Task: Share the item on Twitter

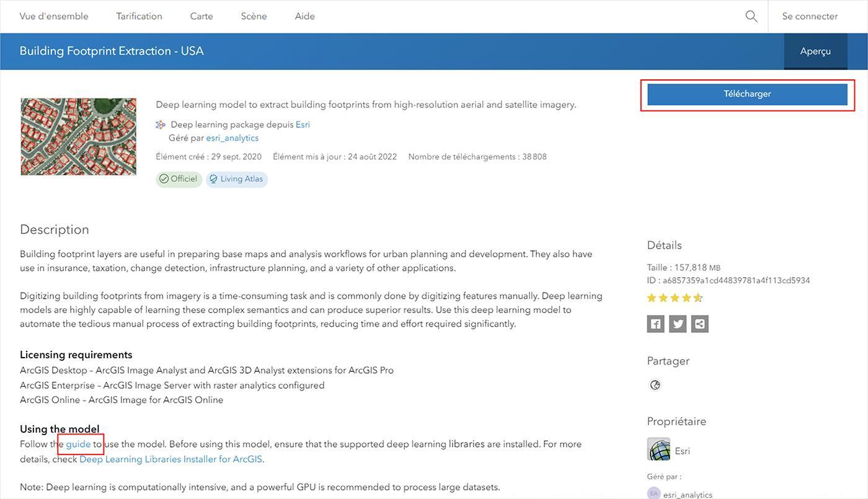Action: point(678,324)
